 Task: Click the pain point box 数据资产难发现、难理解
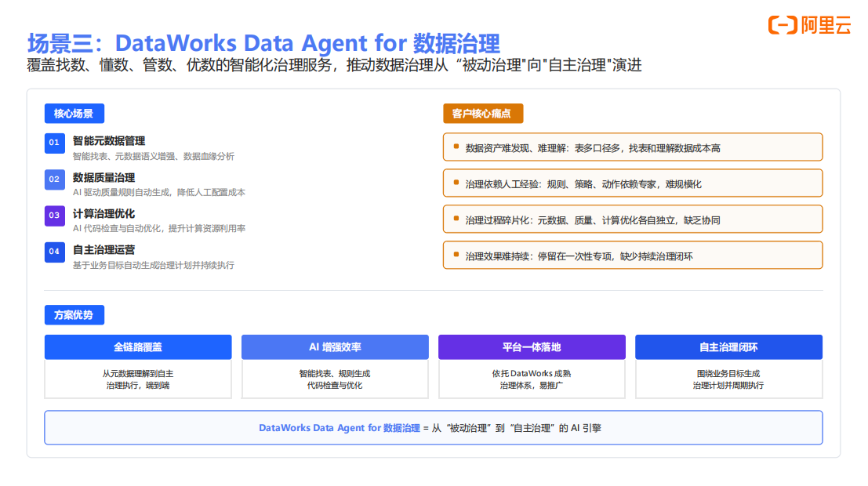(633, 147)
